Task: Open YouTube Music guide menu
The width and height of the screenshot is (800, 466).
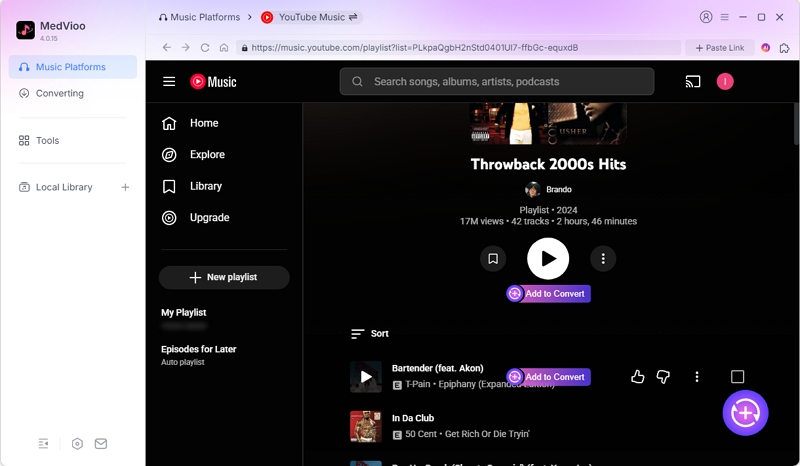Action: coord(169,82)
